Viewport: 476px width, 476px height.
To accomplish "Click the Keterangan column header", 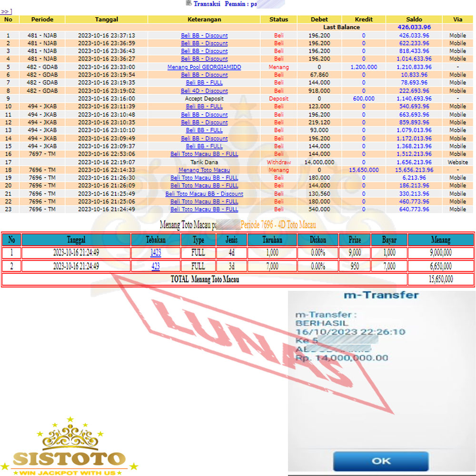I will click(204, 20).
